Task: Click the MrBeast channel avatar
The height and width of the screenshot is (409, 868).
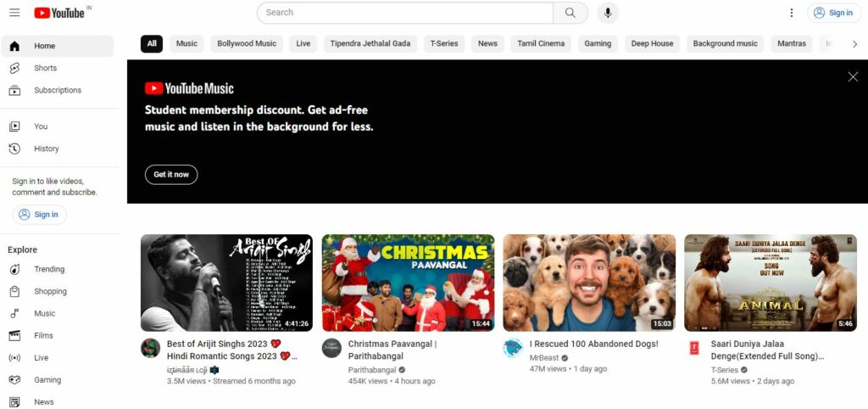Action: [513, 348]
